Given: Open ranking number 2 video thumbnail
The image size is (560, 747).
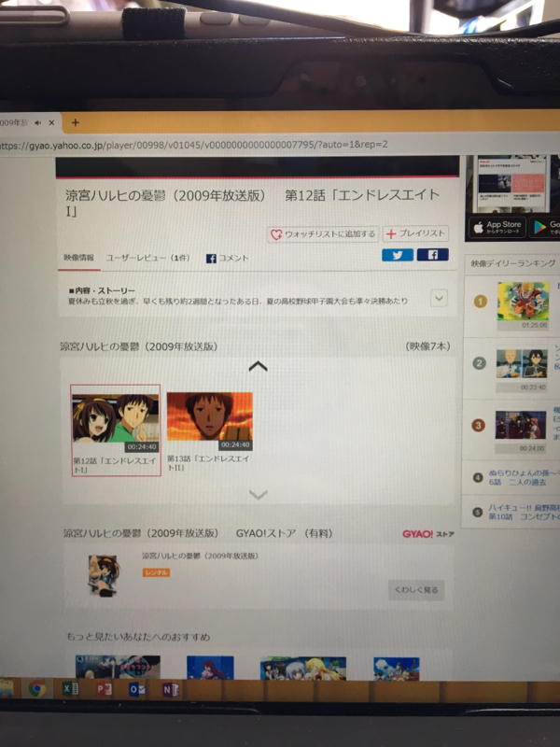Looking at the screenshot, I should click(x=521, y=370).
